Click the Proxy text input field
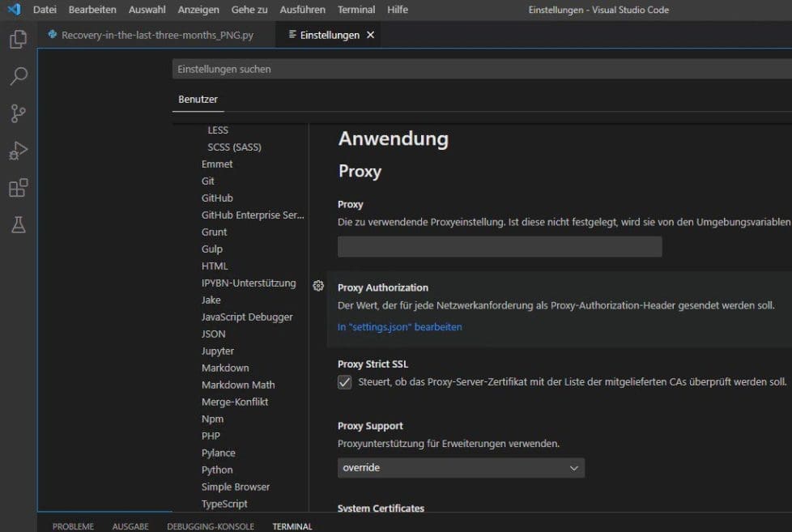 [x=500, y=247]
